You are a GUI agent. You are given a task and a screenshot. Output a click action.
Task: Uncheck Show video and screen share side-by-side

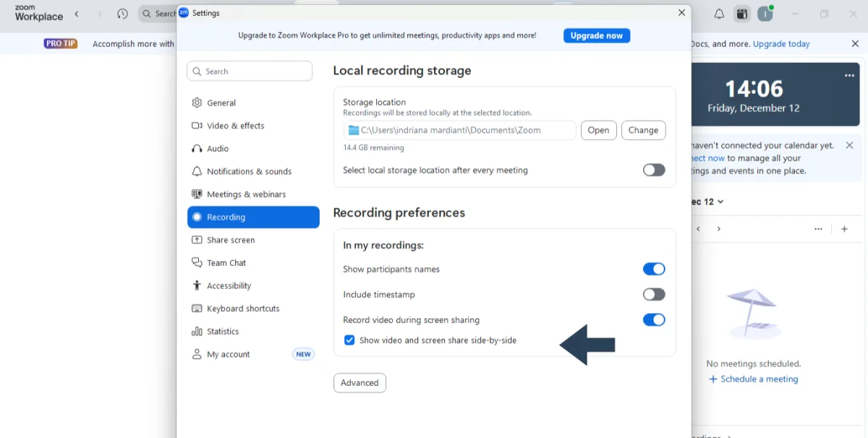[349, 340]
